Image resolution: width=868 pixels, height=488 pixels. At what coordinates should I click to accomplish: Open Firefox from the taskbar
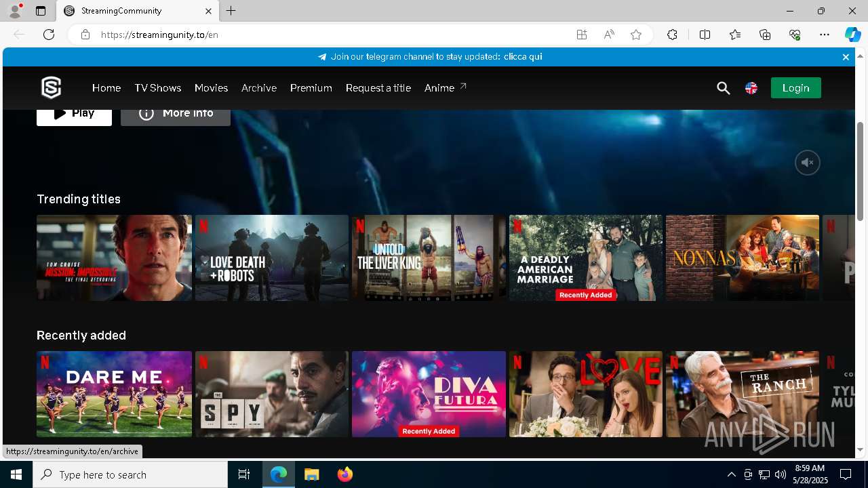pos(344,474)
